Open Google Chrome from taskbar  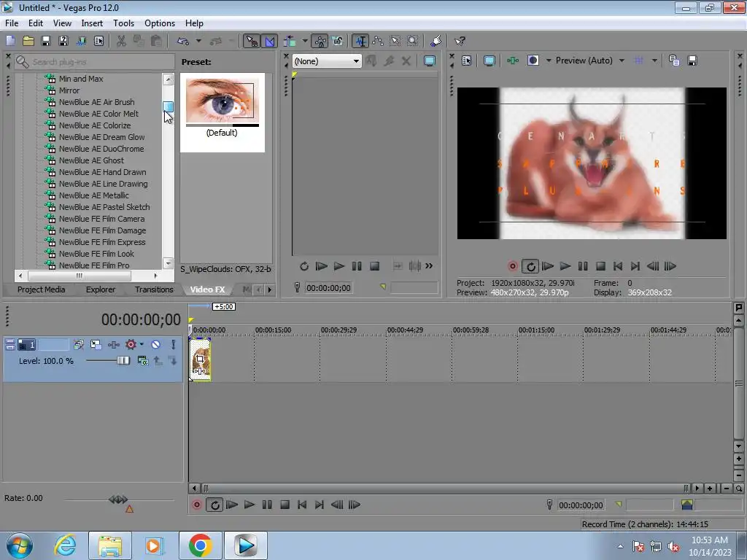click(x=200, y=545)
